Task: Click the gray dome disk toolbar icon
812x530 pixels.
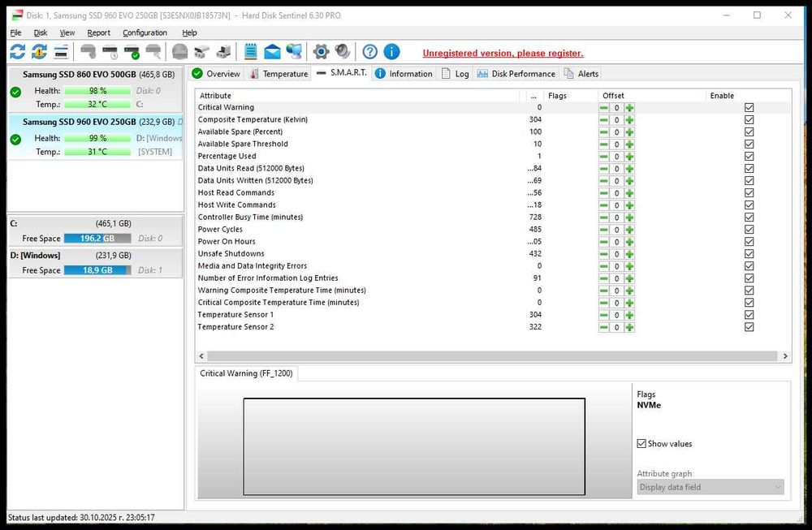Action: coord(179,52)
